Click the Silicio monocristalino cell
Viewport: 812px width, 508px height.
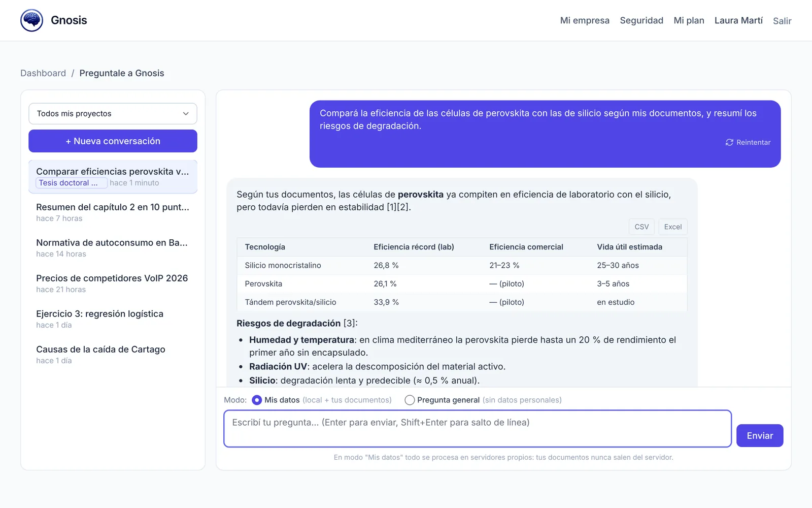click(x=283, y=265)
